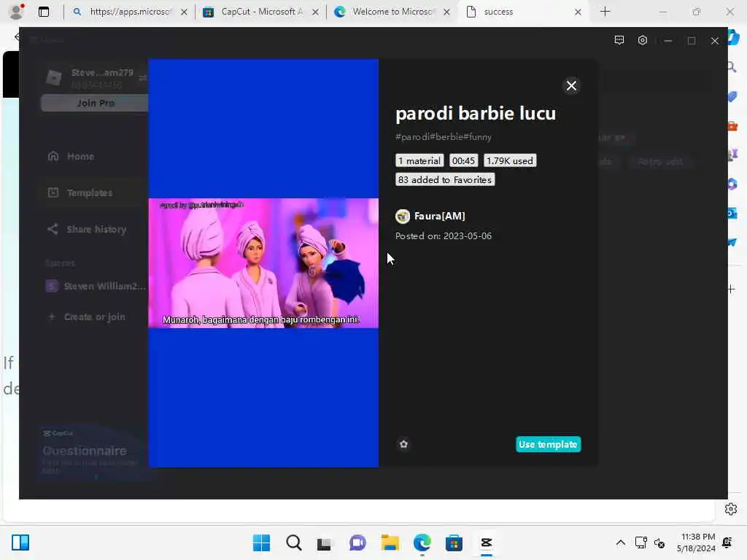
Task: Open the Faura[AM] creator name
Action: 439,216
